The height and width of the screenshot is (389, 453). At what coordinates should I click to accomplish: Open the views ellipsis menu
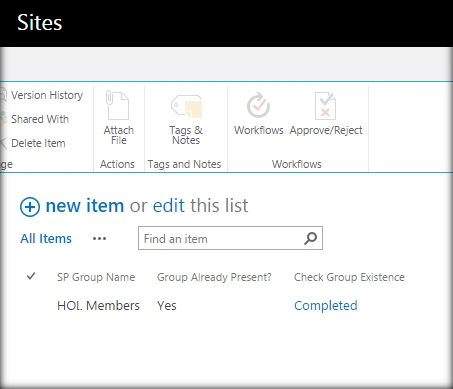(x=99, y=239)
